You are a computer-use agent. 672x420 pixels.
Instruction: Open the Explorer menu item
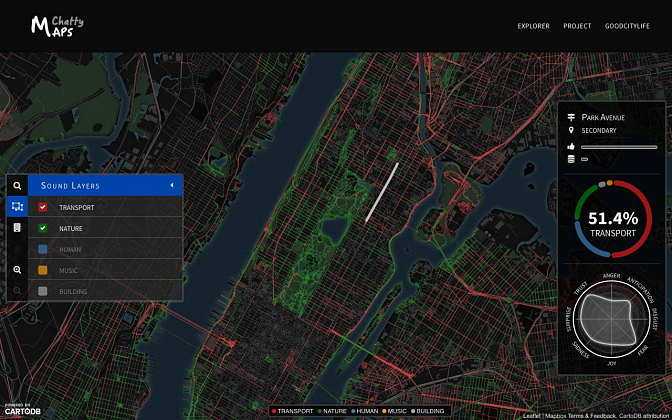(533, 26)
